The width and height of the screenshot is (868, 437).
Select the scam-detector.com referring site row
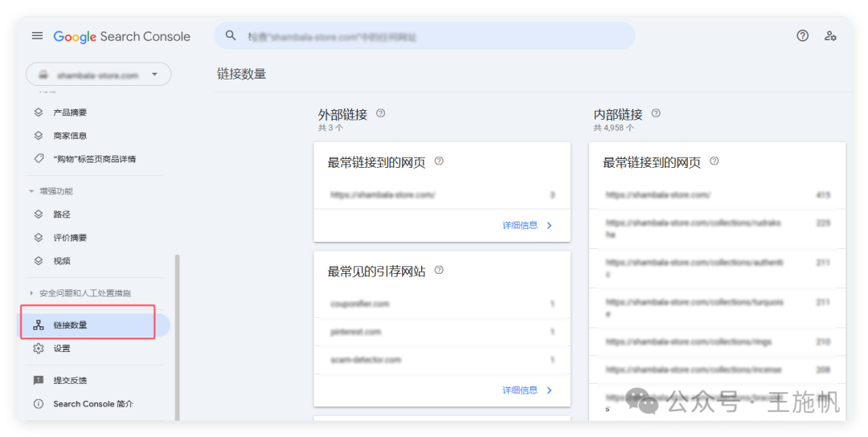(442, 360)
